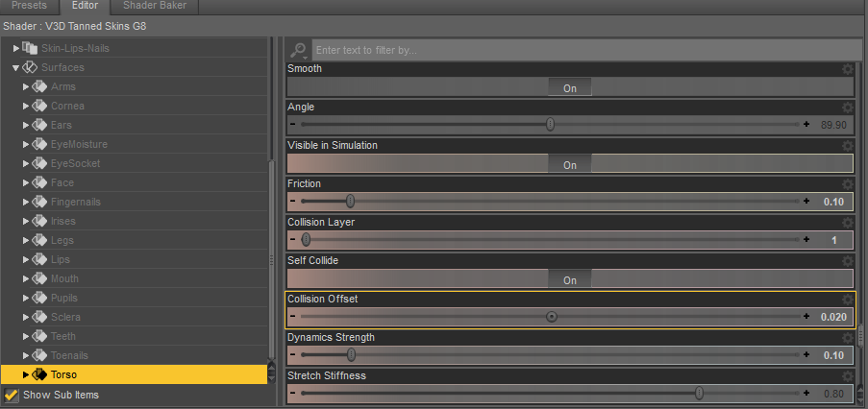The height and width of the screenshot is (409, 868).
Task: Open the gear options for Smooth property
Action: [x=848, y=69]
